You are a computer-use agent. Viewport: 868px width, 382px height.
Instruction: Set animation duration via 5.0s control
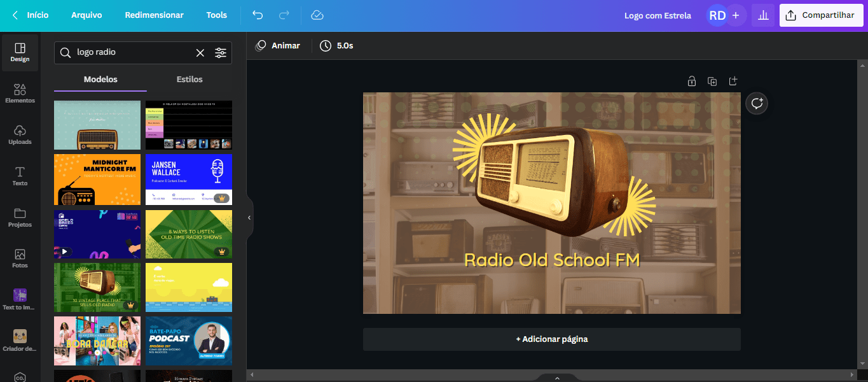[336, 45]
